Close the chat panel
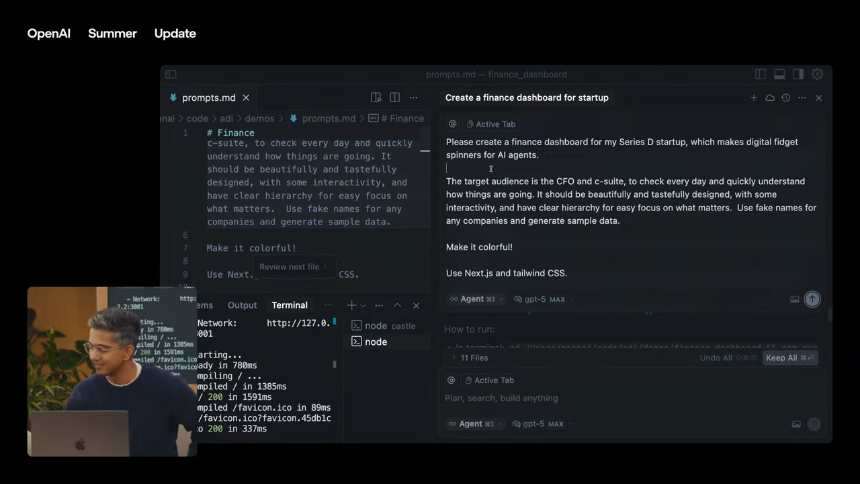 tap(819, 98)
